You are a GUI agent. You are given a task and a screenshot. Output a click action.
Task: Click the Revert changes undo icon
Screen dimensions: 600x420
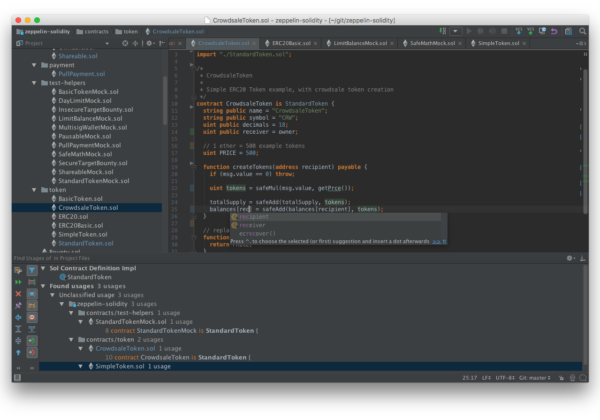[552, 31]
